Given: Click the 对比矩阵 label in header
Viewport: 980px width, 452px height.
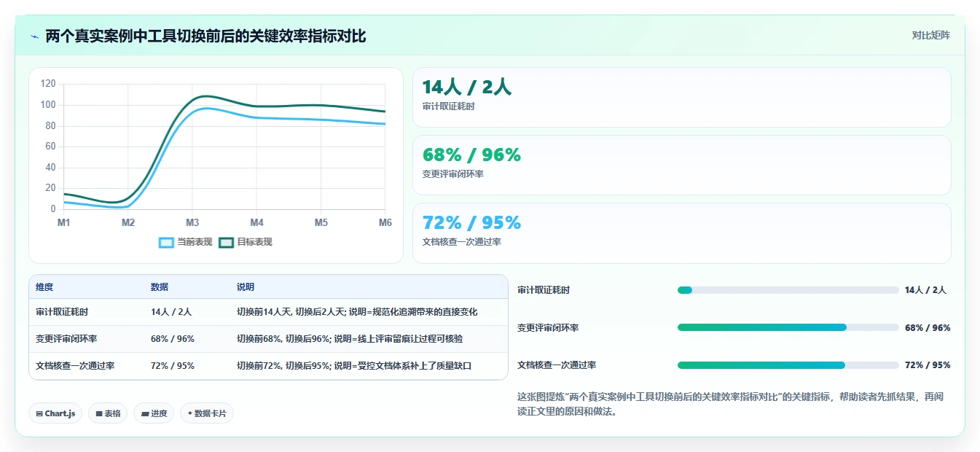Looking at the screenshot, I should click(930, 35).
